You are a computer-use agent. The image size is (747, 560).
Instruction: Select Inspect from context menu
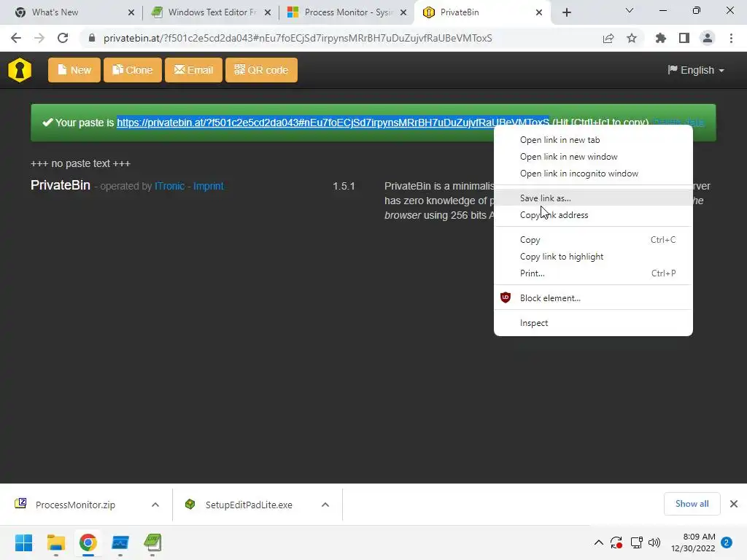click(x=593, y=323)
